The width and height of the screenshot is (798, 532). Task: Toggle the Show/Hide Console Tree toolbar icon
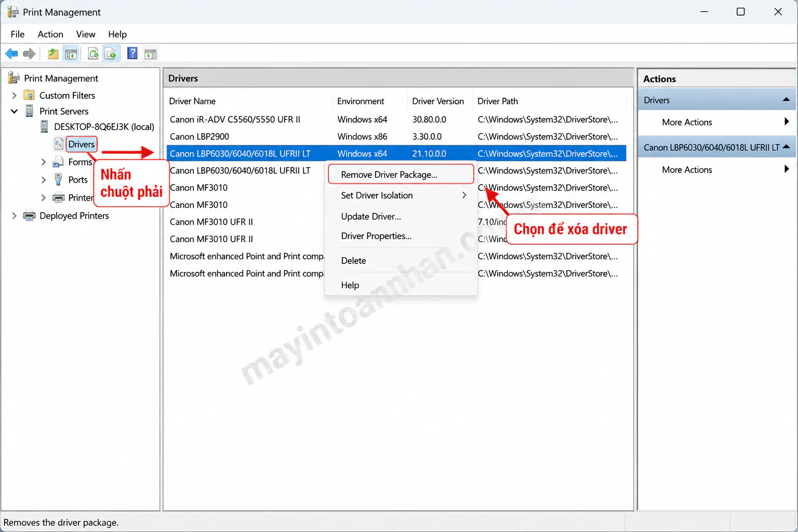click(x=71, y=54)
